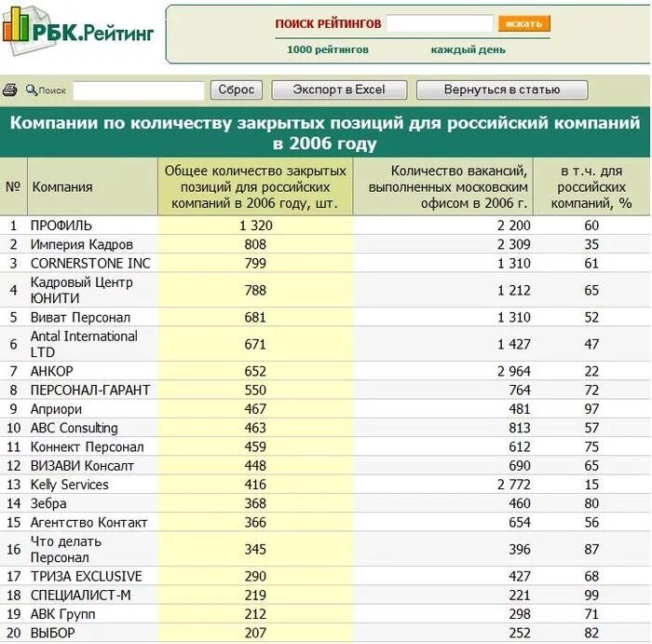Click the table title about 2006 году
652x644 pixels.
coord(325,132)
